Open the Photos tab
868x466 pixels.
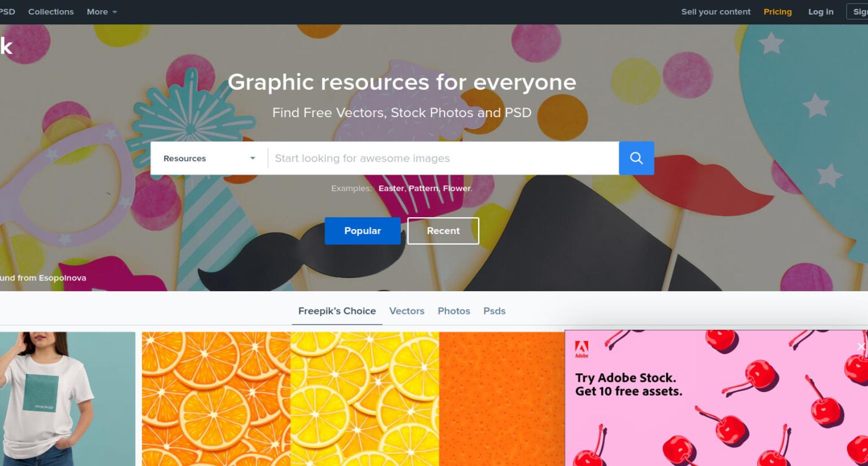[x=454, y=311]
